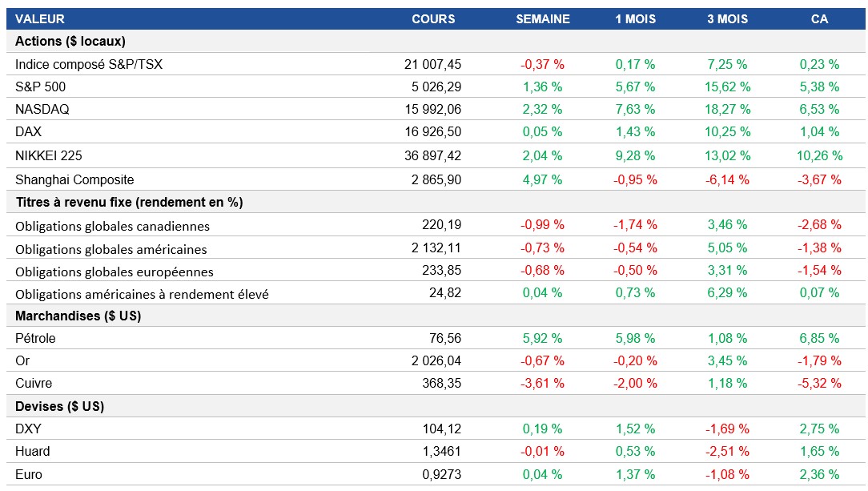Select the 1 MOIS column header
This screenshot has width=868, height=491.
pos(636,18)
